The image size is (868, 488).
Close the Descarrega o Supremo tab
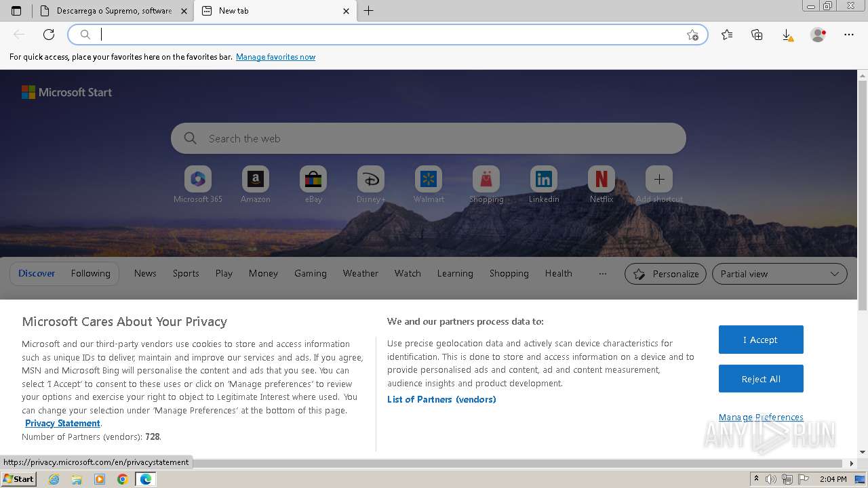coord(184,11)
